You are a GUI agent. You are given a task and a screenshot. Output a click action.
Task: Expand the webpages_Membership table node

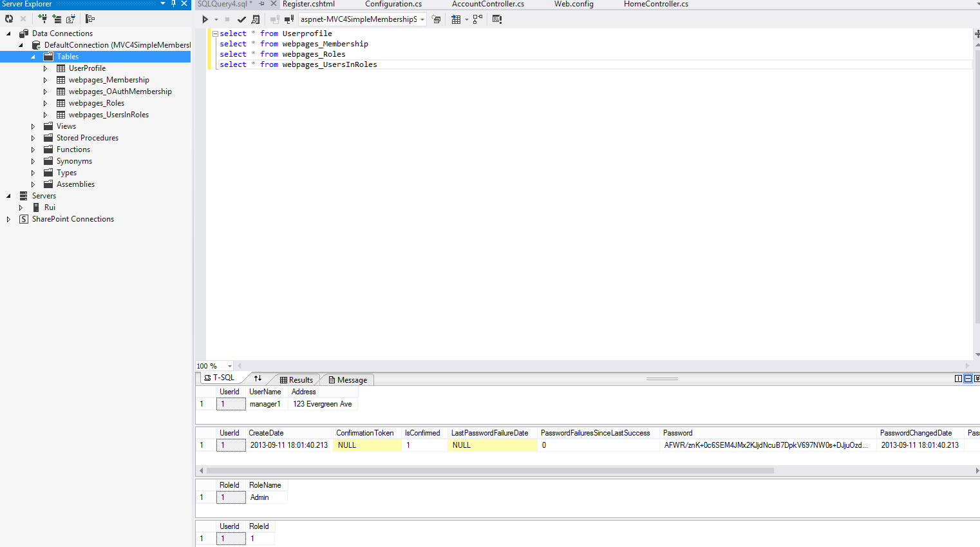(x=45, y=80)
